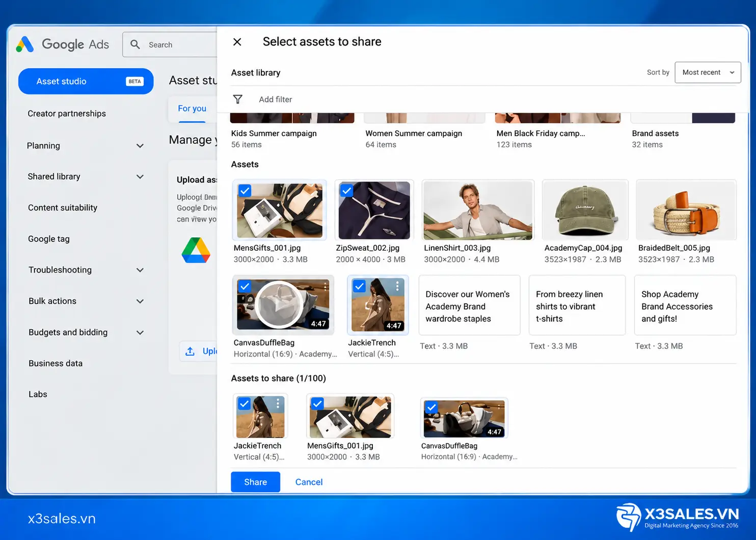Open Asset studio in the sidebar
Screen dimensions: 756x540
(86, 82)
